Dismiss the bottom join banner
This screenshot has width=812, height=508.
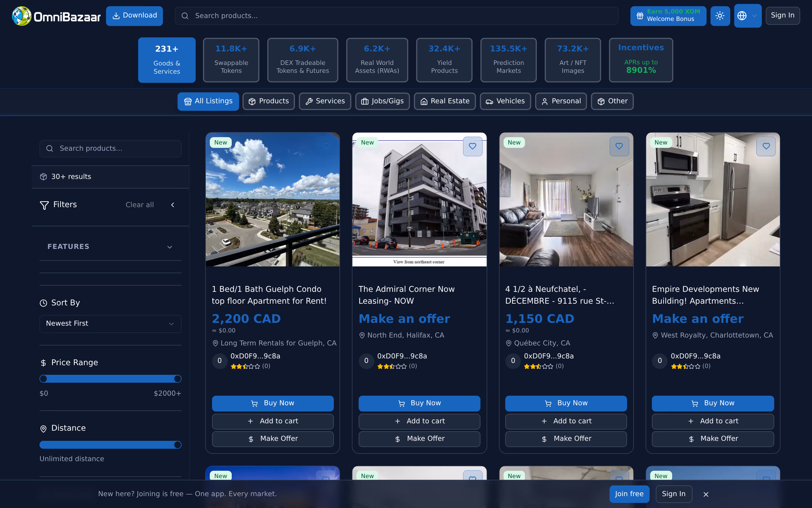(706, 494)
